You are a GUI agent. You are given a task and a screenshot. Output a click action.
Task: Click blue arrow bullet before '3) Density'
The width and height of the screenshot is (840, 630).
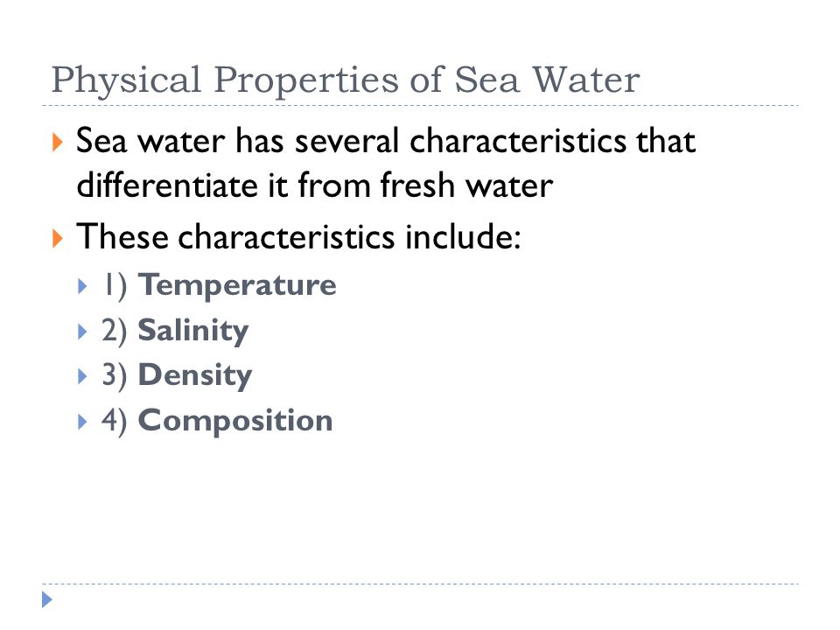pos(82,376)
